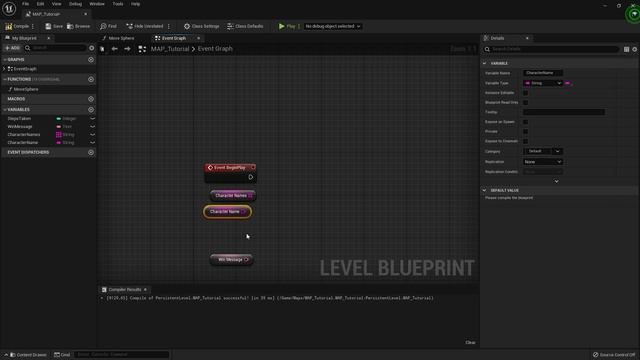Close the Compiler Results tab
Image resolution: width=640 pixels, height=360 pixels.
tap(145, 289)
